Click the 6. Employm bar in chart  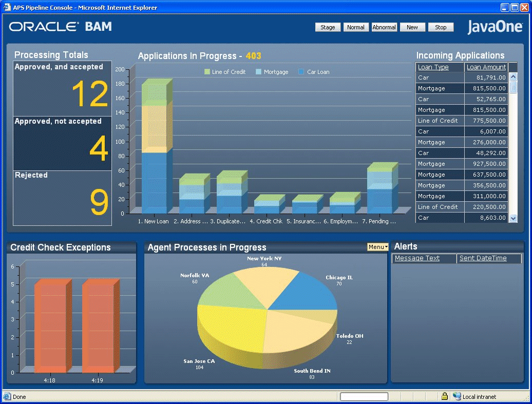[x=345, y=203]
